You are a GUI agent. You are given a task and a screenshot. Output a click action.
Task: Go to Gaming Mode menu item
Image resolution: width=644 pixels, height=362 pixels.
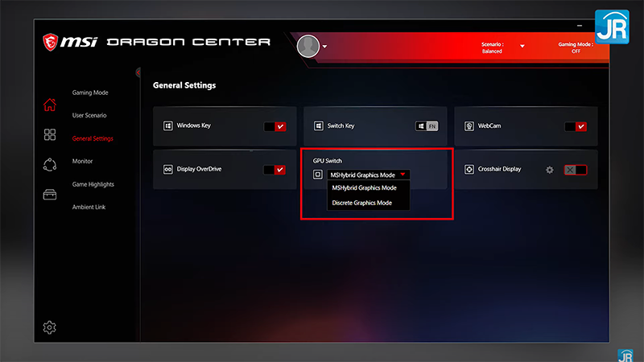(90, 93)
